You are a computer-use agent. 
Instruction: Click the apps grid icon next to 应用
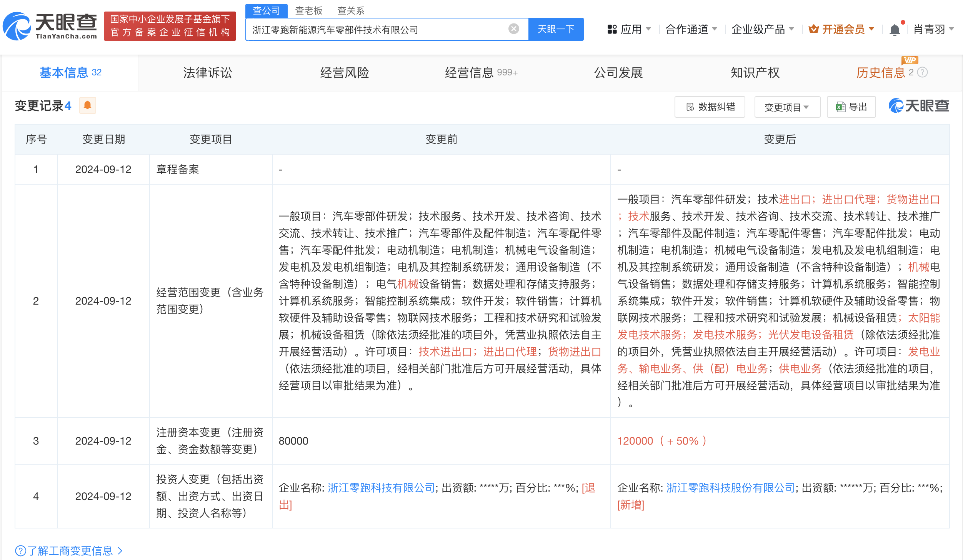tap(612, 29)
